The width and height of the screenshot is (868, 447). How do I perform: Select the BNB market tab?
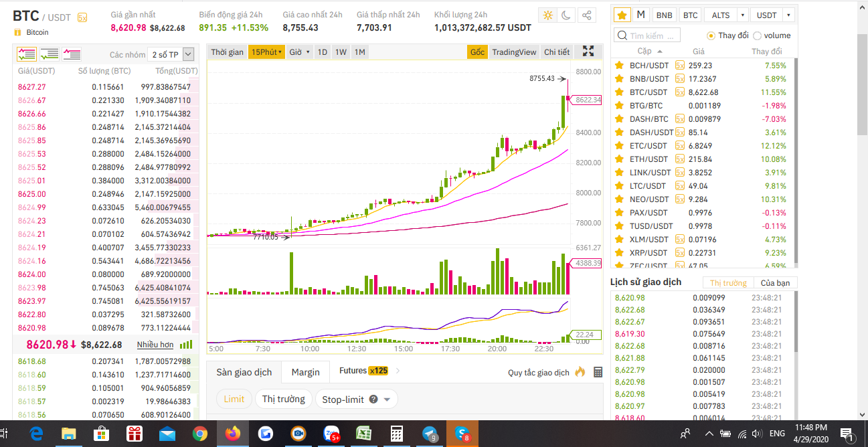click(664, 15)
